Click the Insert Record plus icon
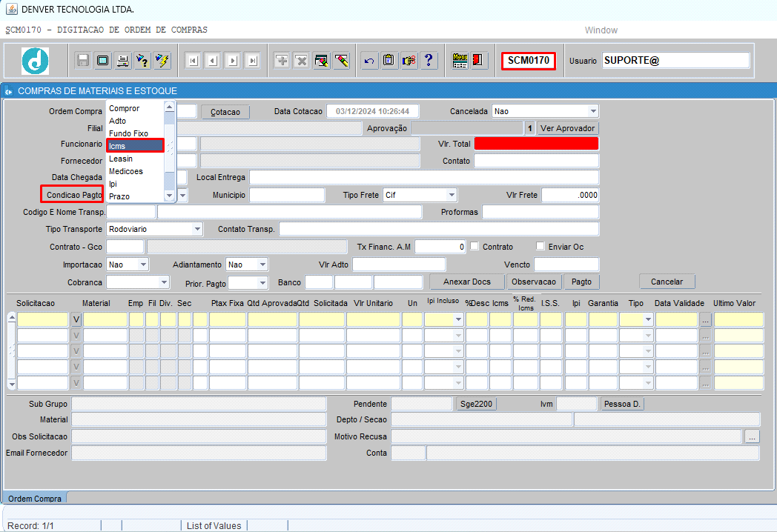This screenshot has height=532, width=777. coord(282,61)
